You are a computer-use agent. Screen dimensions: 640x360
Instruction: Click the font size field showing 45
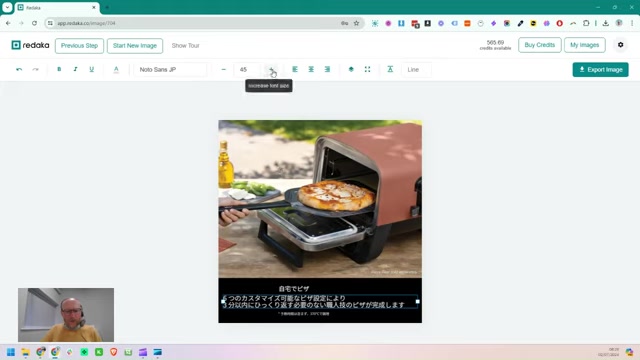[247, 69]
